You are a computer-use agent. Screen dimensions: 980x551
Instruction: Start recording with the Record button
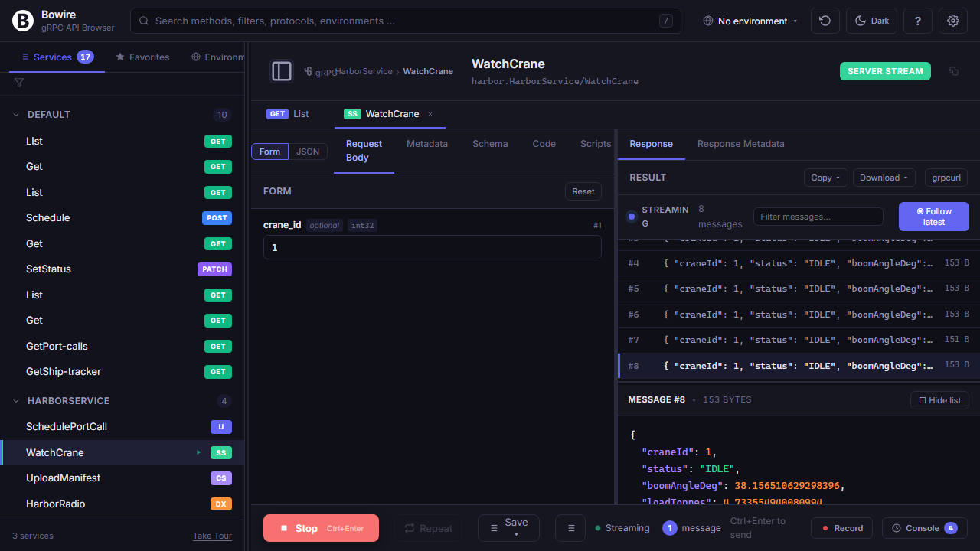point(842,528)
